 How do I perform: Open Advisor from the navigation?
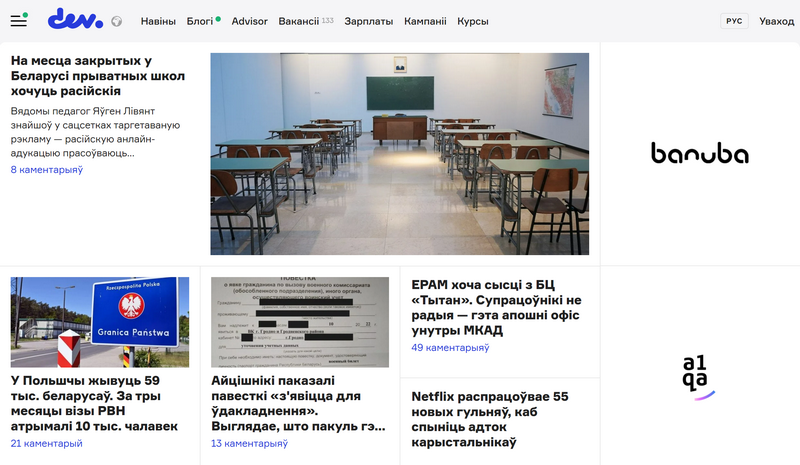249,21
